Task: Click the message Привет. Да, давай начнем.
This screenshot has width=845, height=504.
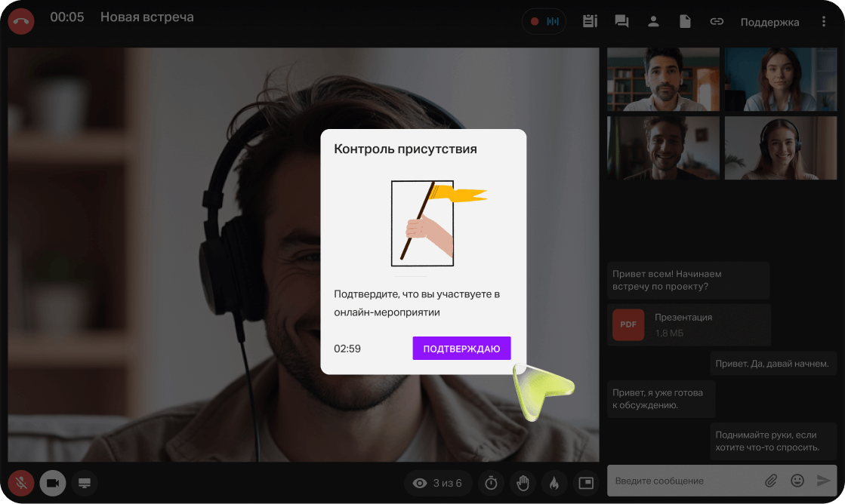Action: pos(773,364)
